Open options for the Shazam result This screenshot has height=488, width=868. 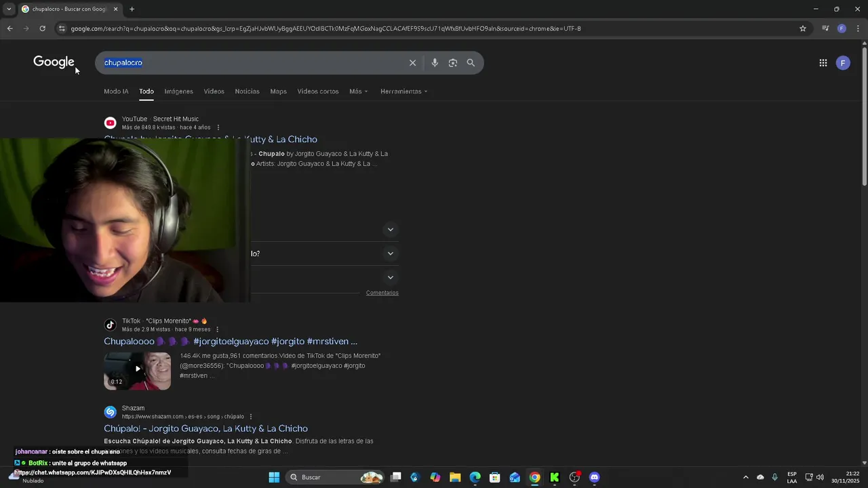click(x=251, y=417)
